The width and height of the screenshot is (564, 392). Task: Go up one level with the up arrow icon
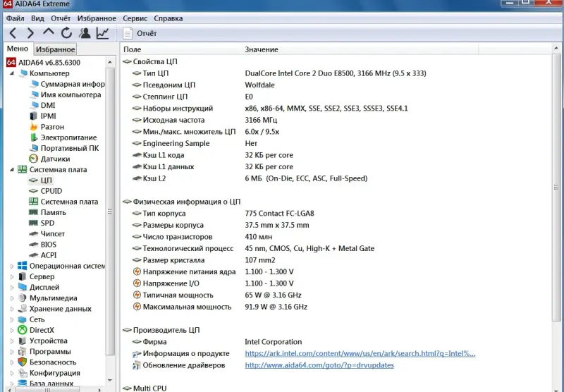point(48,32)
